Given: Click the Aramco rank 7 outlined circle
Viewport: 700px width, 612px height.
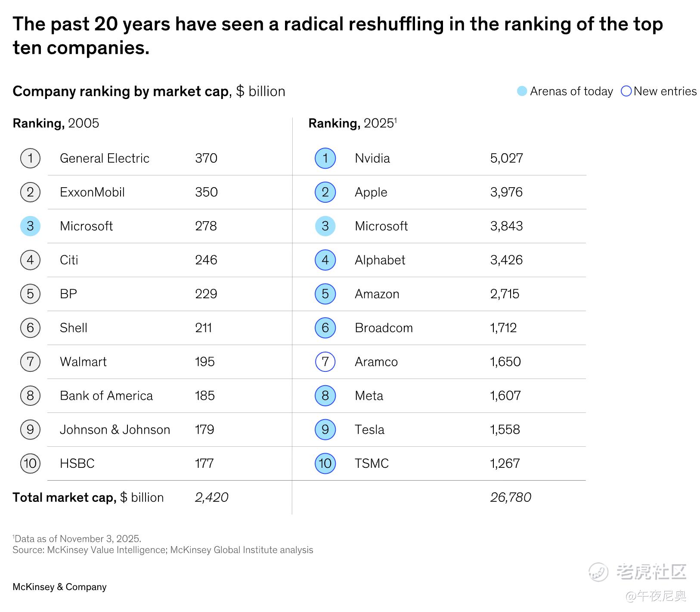Looking at the screenshot, I should pyautogui.click(x=325, y=362).
